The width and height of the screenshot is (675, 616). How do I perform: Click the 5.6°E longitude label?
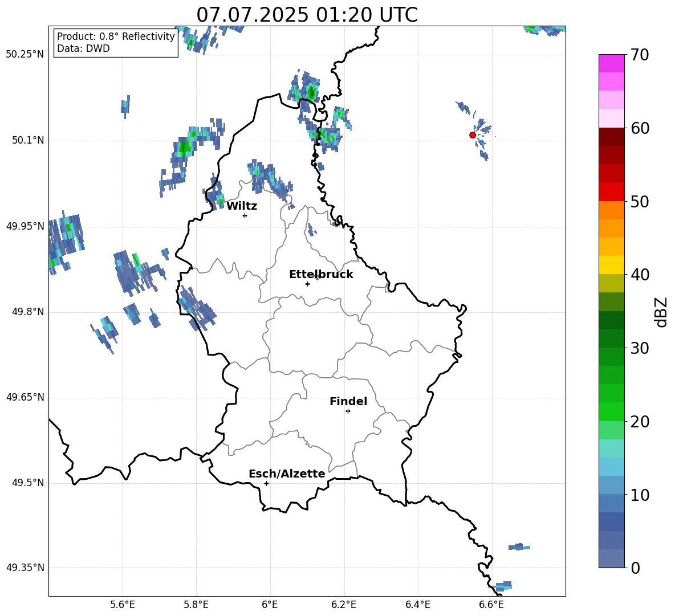click(x=123, y=605)
